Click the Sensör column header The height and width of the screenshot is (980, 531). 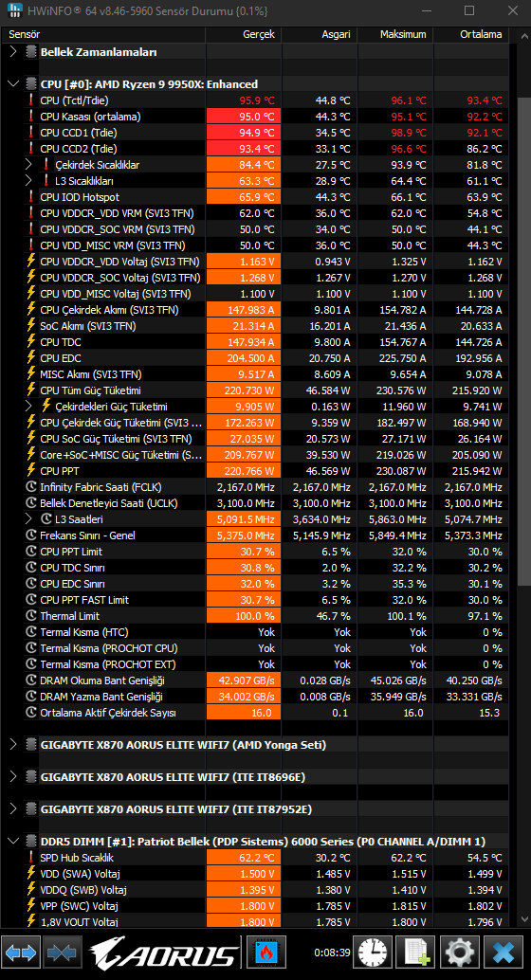tap(104, 35)
